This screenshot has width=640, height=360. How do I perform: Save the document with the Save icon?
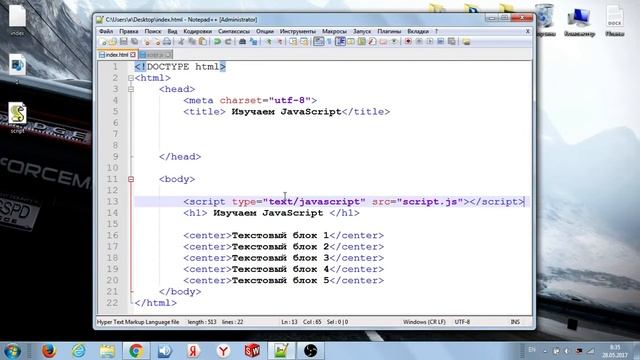123,42
